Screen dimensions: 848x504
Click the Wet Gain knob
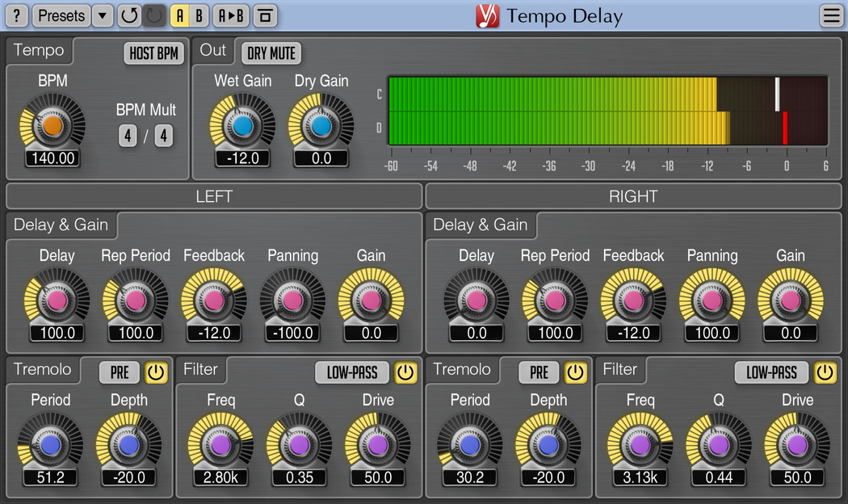click(x=243, y=125)
